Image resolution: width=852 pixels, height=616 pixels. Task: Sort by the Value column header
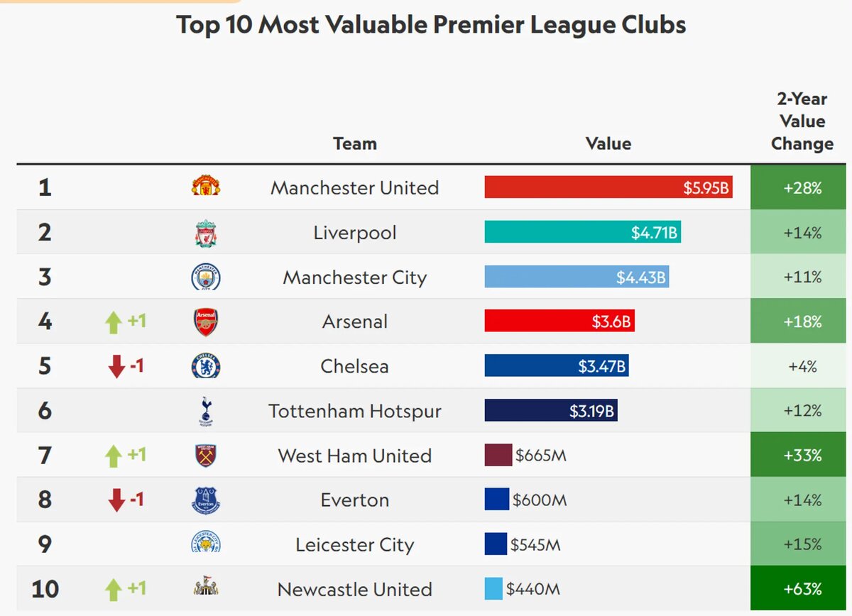(608, 143)
